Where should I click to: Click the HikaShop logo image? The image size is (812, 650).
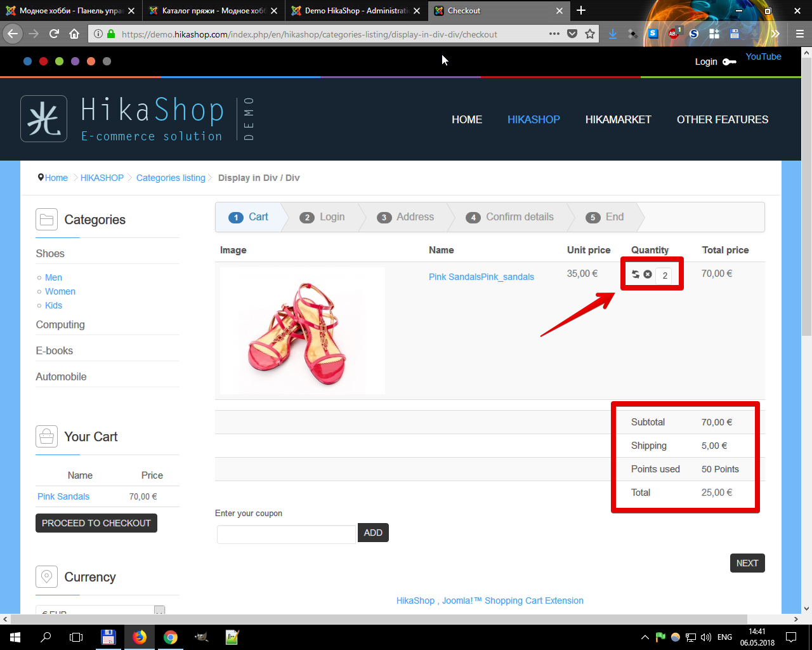(x=138, y=119)
